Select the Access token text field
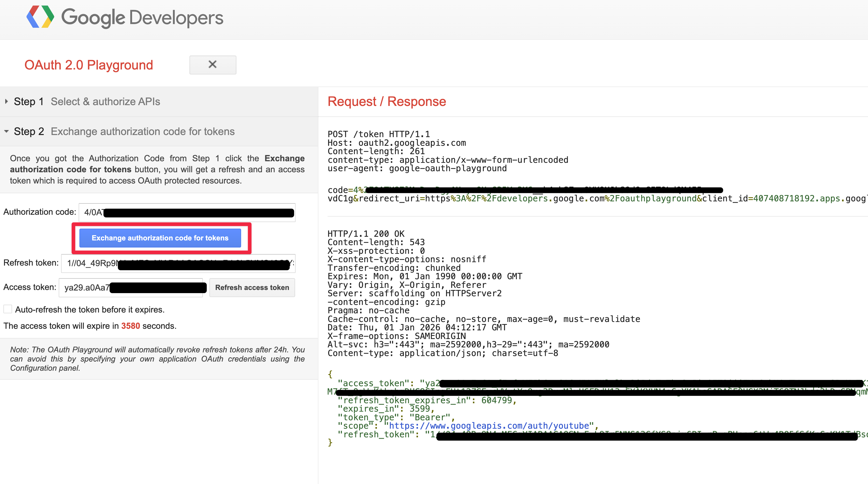 coord(131,288)
